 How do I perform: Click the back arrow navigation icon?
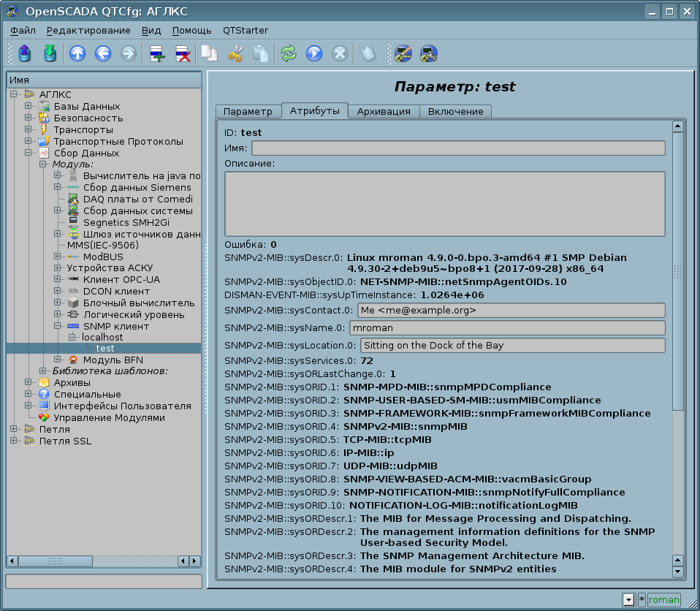tap(103, 53)
